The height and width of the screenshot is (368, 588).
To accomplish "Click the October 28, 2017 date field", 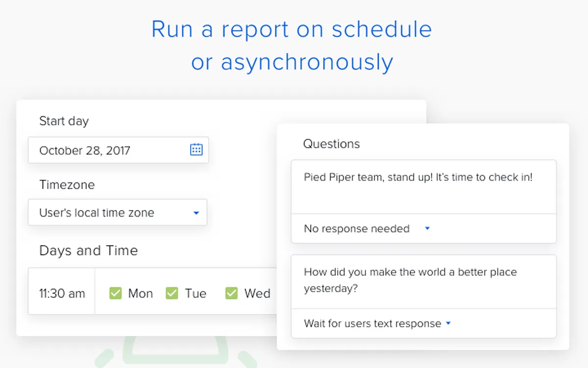I will pyautogui.click(x=118, y=150).
